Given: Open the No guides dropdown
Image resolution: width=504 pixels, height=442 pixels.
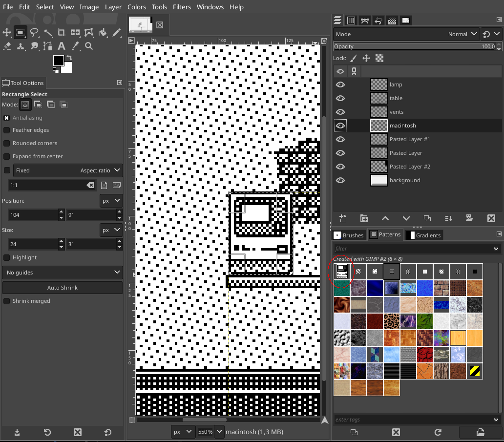Looking at the screenshot, I should coord(63,273).
